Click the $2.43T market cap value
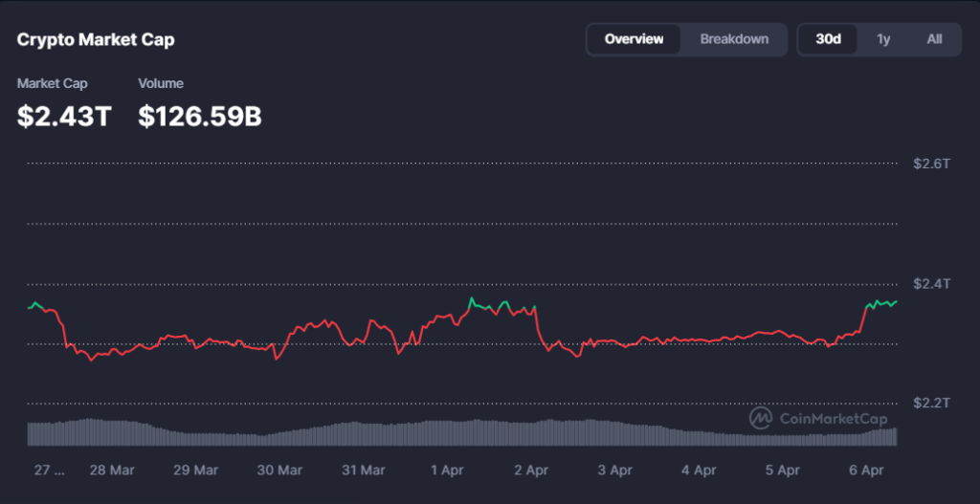This screenshot has height=504, width=980. [x=64, y=116]
